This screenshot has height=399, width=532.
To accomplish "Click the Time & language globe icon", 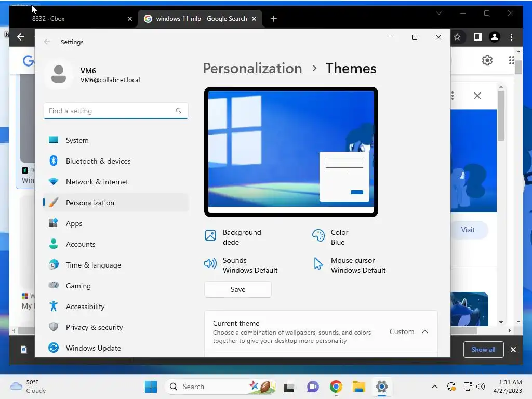I will pos(54,264).
